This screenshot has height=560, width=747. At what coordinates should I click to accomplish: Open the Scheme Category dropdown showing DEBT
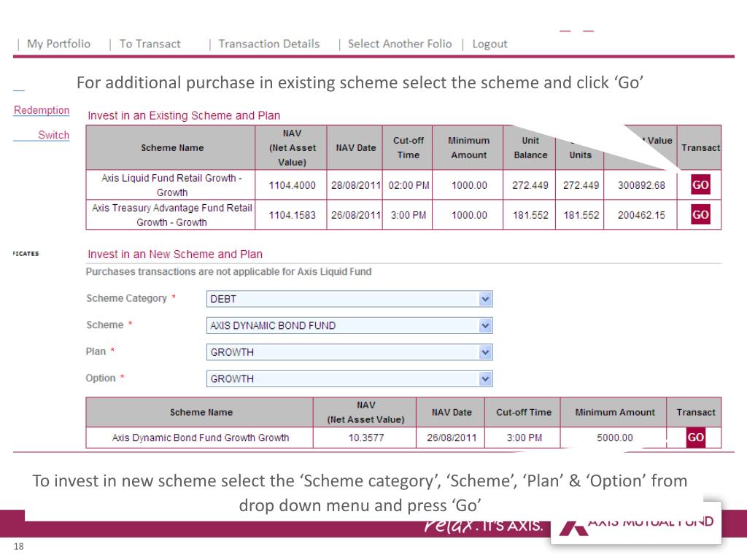click(x=349, y=299)
